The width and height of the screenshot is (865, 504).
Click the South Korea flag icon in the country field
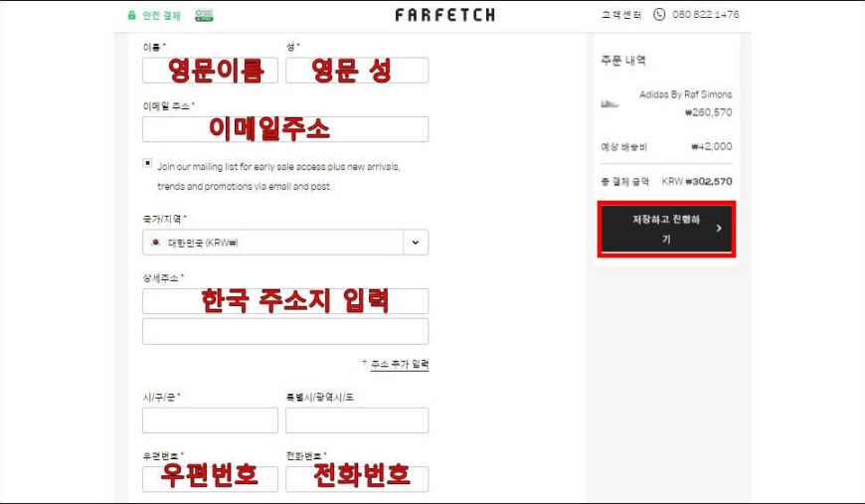[x=156, y=243]
